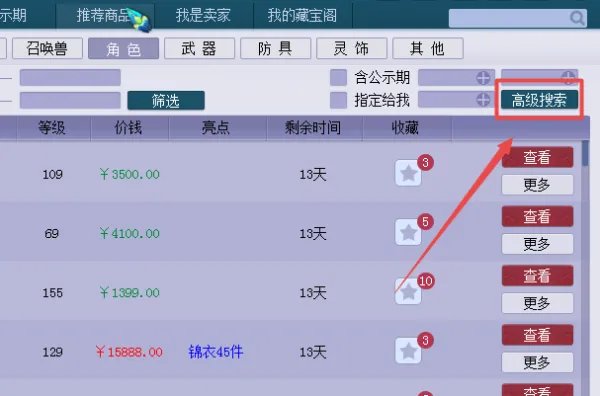Click the 筛选 filter button
Viewport: 600px width, 396px height.
tap(166, 101)
